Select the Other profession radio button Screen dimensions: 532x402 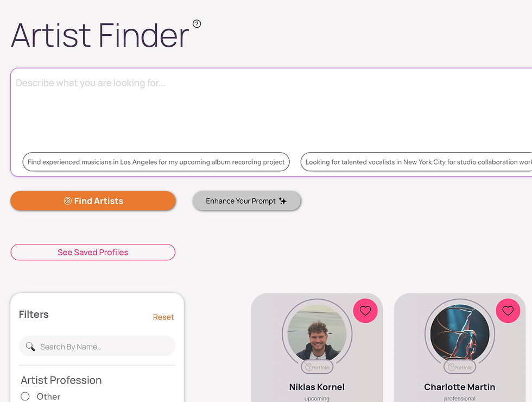[25, 396]
